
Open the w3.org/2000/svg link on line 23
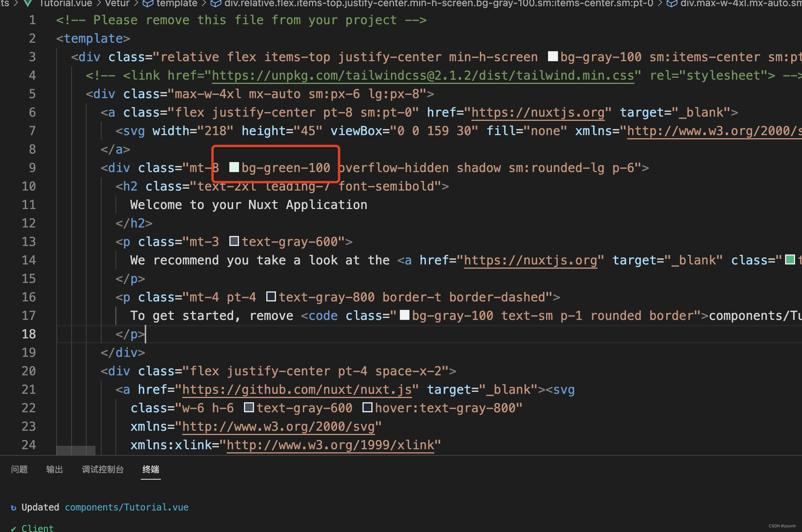pyautogui.click(x=279, y=427)
